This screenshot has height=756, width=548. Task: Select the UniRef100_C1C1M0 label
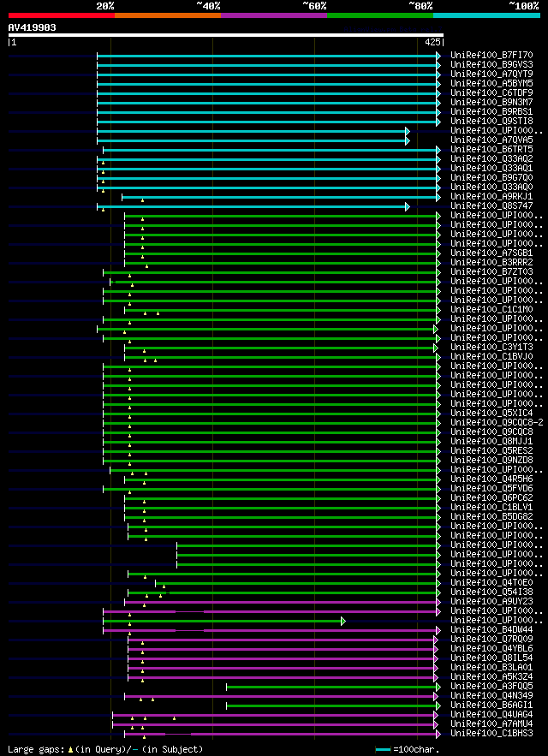tap(491, 310)
